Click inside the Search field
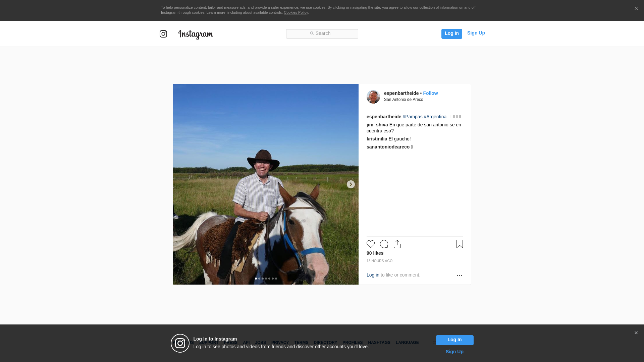Viewport: 644px width, 362px height. click(322, 34)
